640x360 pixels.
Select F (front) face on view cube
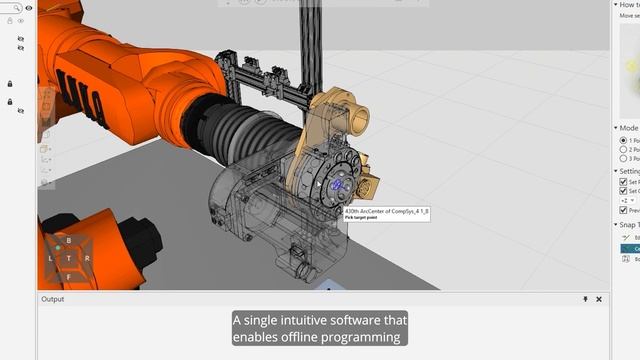tap(69, 277)
